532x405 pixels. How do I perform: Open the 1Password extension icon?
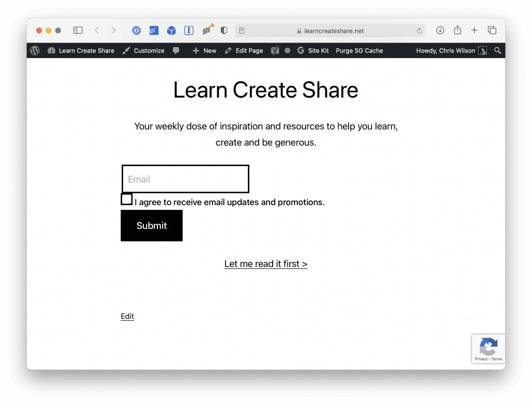pyautogui.click(x=137, y=31)
